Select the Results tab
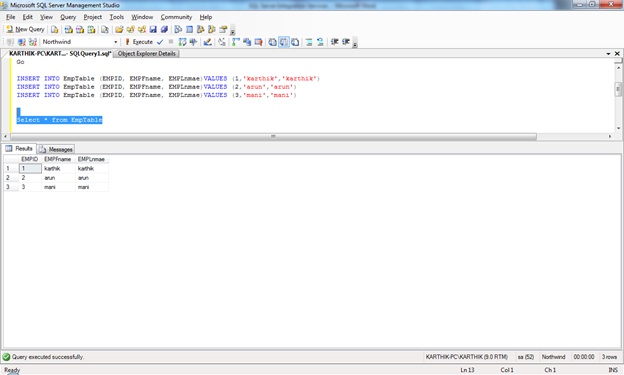The image size is (624, 375). click(x=20, y=148)
